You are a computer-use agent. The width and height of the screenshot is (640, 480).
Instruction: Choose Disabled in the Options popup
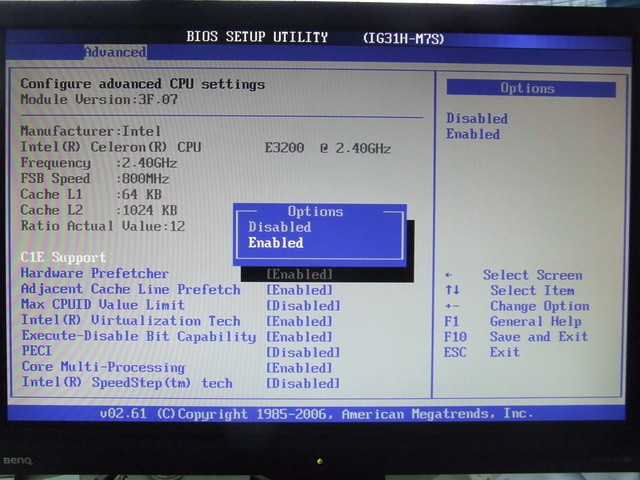coord(280,227)
